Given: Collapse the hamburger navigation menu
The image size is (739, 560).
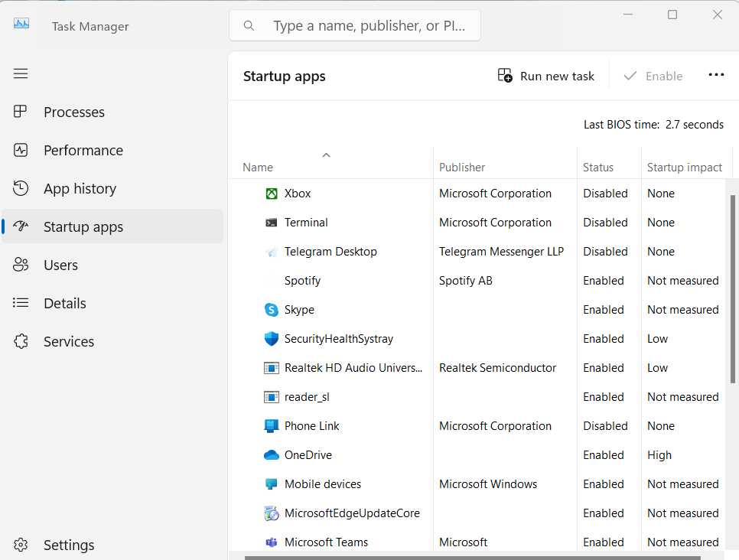Looking at the screenshot, I should [21, 73].
